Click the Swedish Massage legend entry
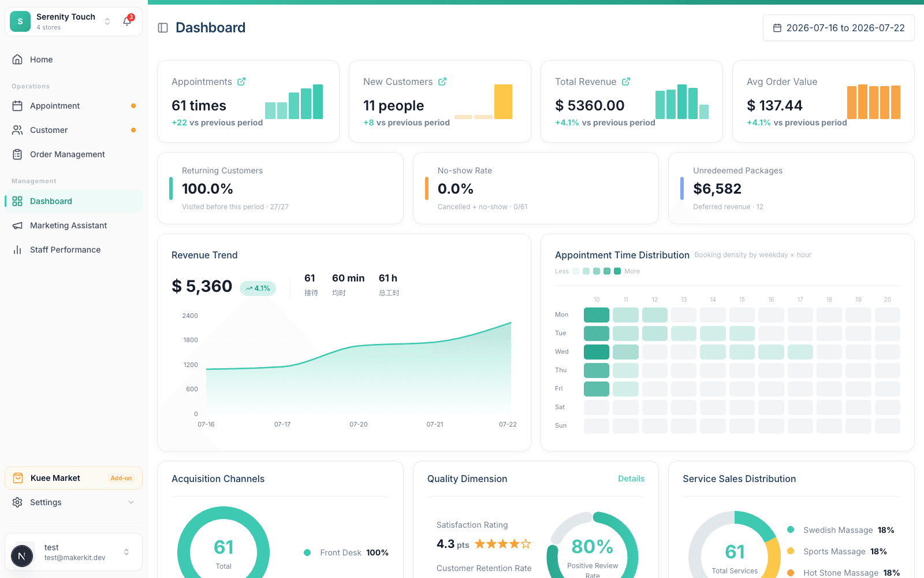This screenshot has height=578, width=924. [x=841, y=530]
